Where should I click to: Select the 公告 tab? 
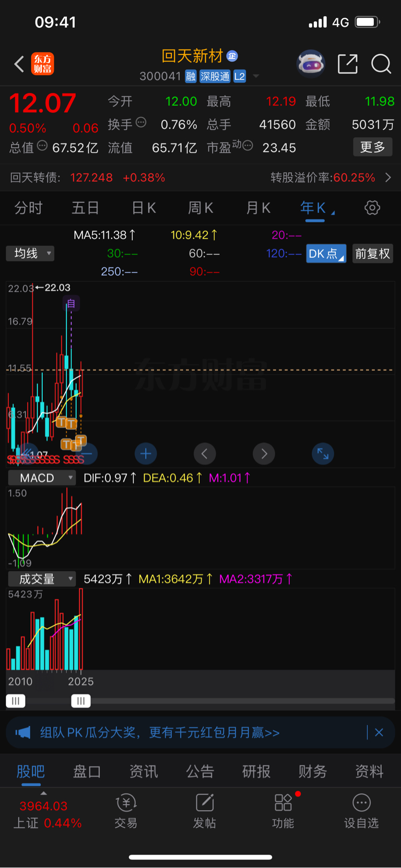(x=200, y=771)
